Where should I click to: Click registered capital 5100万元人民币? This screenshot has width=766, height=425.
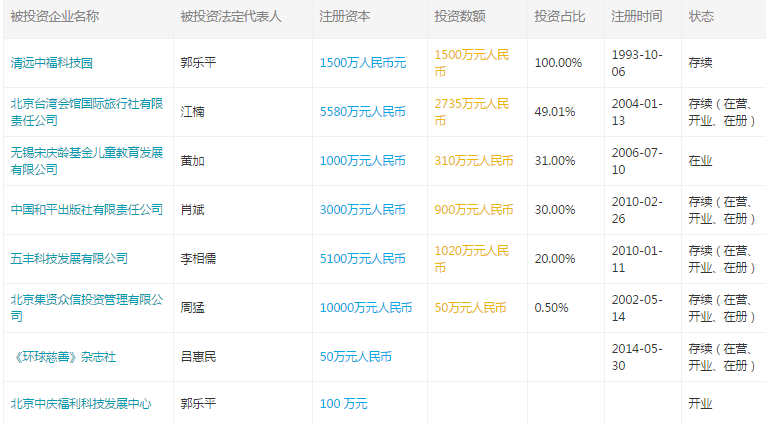(362, 258)
